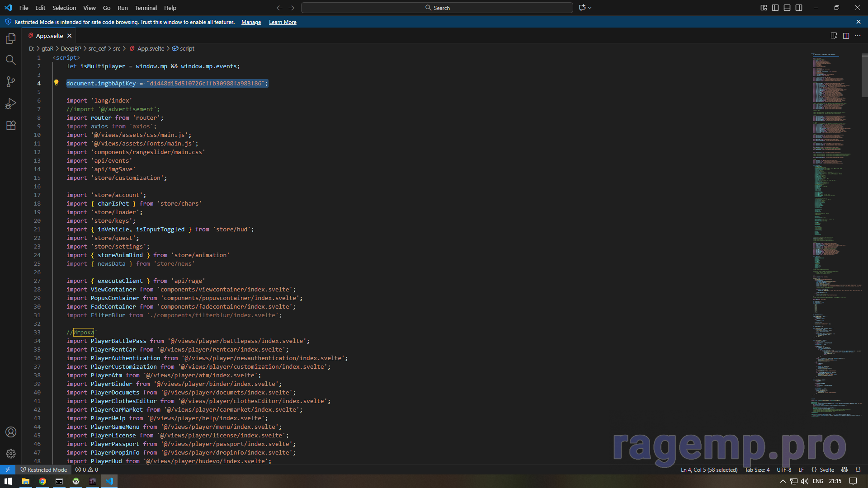Screen dimensions: 868x488
Task: Toggle the primary side bar layout button
Action: [775, 8]
